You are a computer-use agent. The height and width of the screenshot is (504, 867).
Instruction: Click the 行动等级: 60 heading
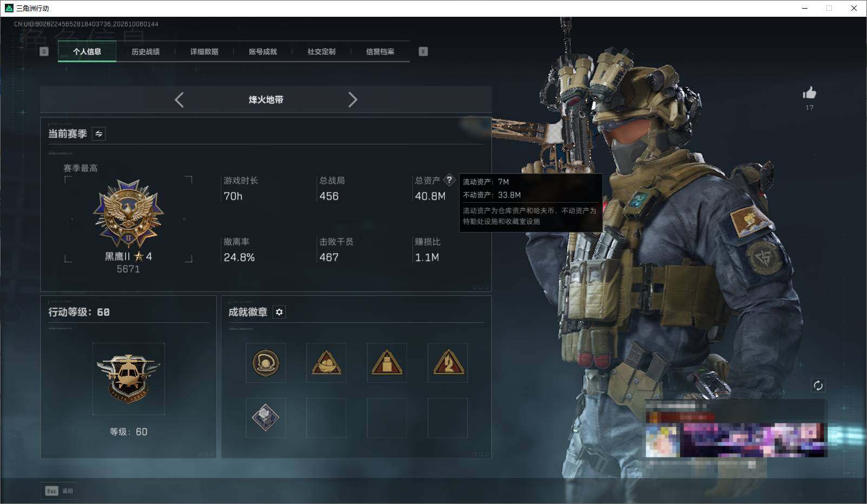point(79,312)
